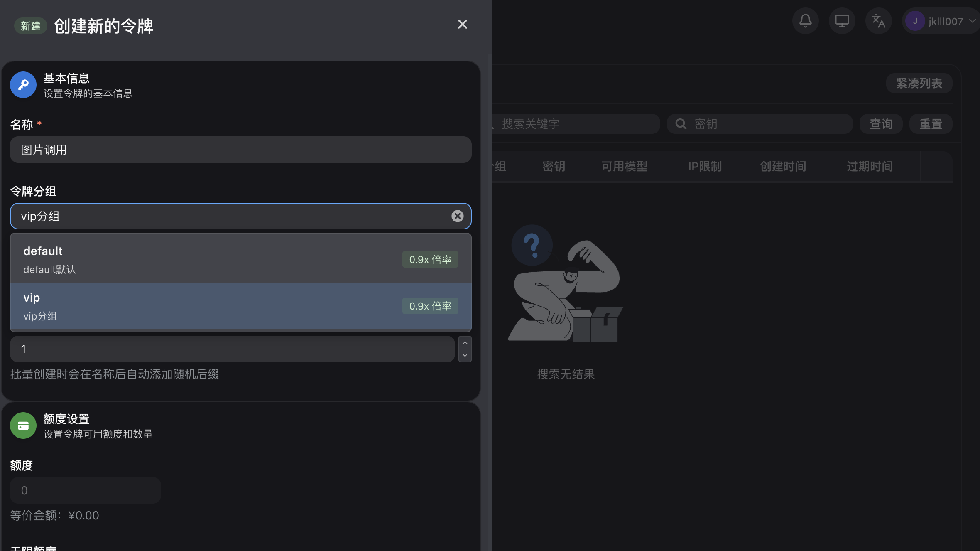Toggle the 紧凑列表 compact list view
The image size is (980, 551).
tap(919, 83)
